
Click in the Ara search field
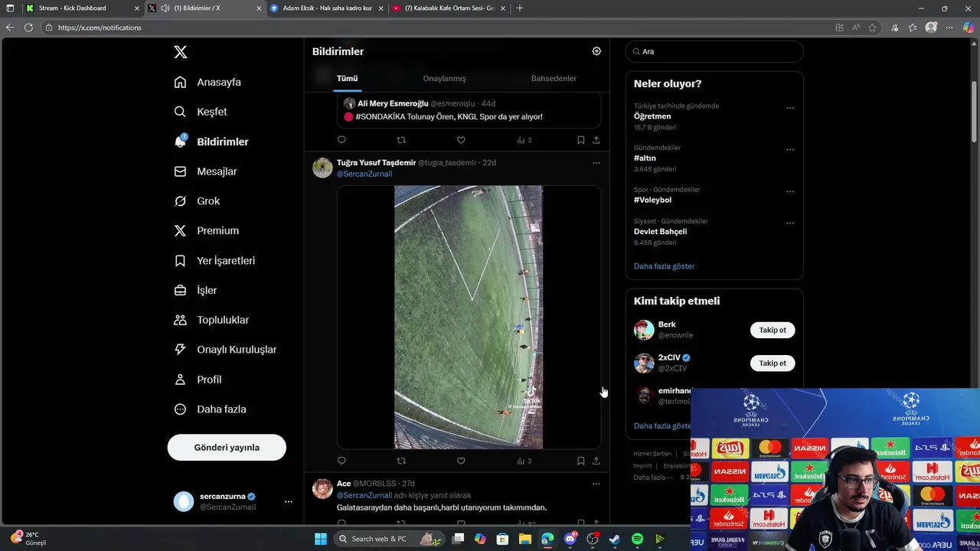pyautogui.click(x=714, y=51)
